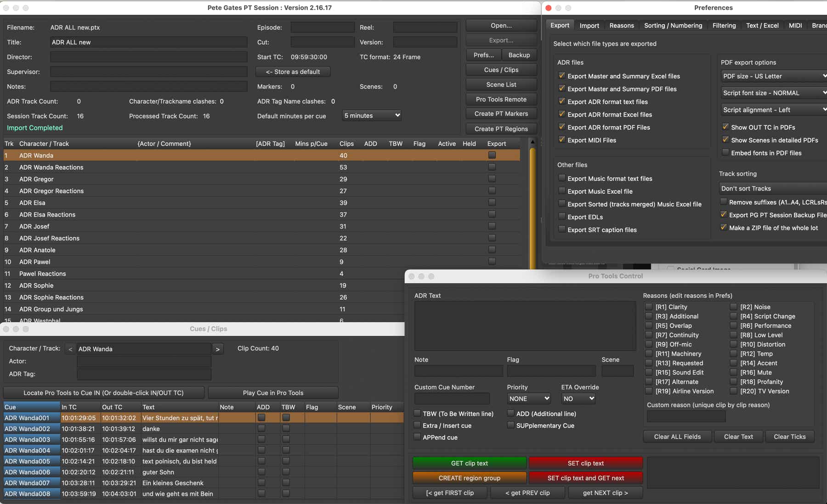The height and width of the screenshot is (504, 827).
Task: Click Create PT Markers button
Action: pos(501,114)
